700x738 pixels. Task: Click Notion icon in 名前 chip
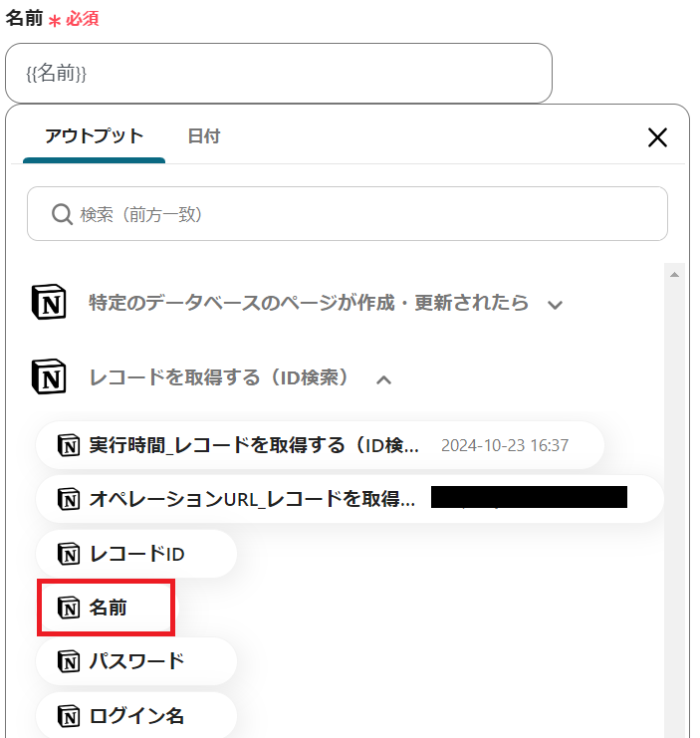(x=69, y=608)
